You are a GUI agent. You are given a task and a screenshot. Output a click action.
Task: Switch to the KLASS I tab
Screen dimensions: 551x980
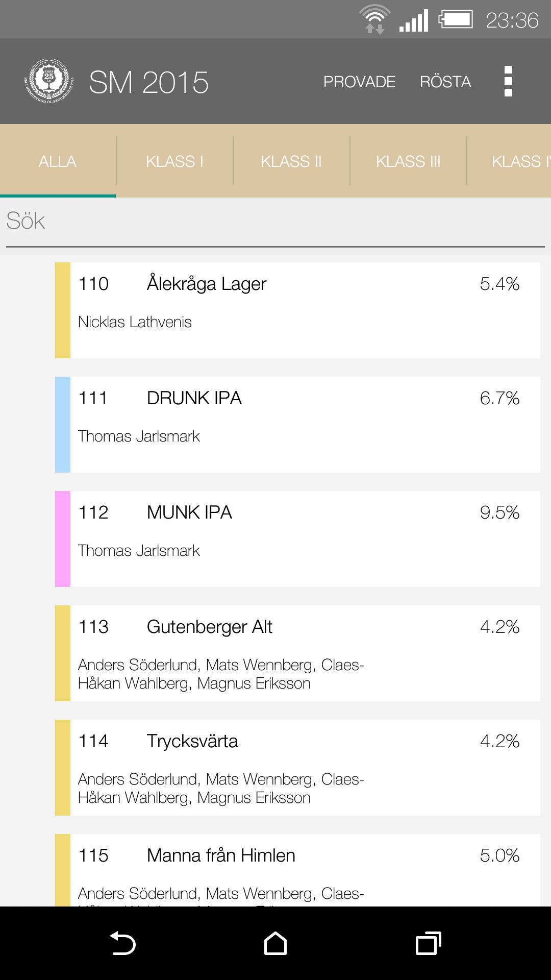click(x=174, y=161)
